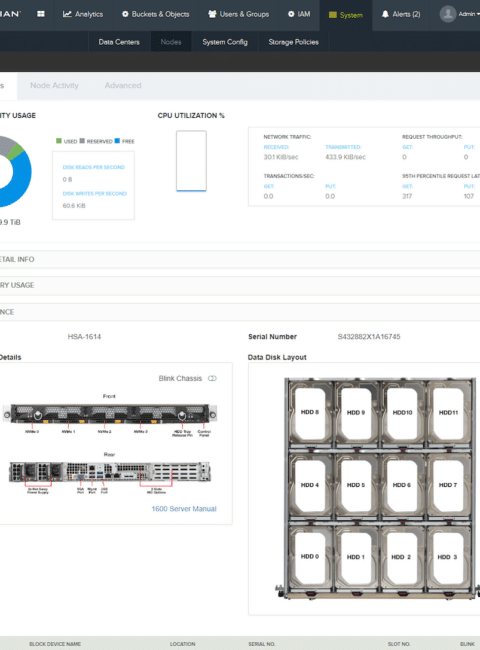Screen dimensions: 480x650
Task: Click the Admin avatar icon
Action: [x=448, y=14]
